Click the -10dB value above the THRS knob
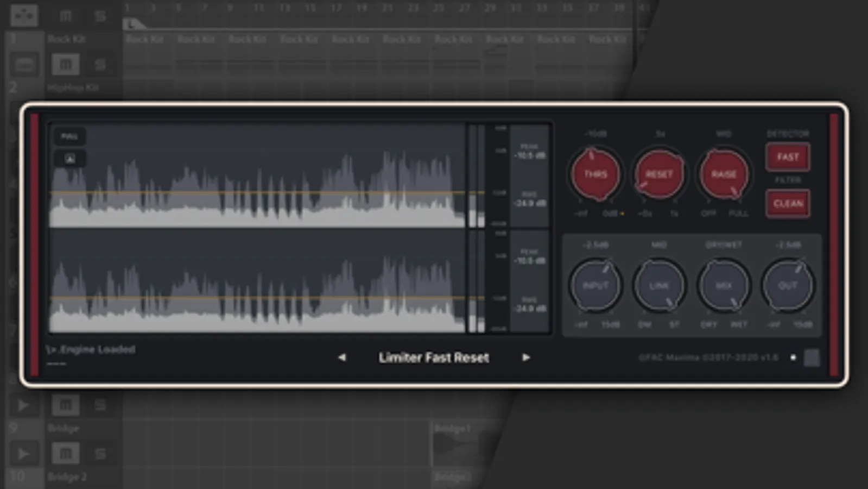The height and width of the screenshot is (489, 868). pyautogui.click(x=595, y=134)
